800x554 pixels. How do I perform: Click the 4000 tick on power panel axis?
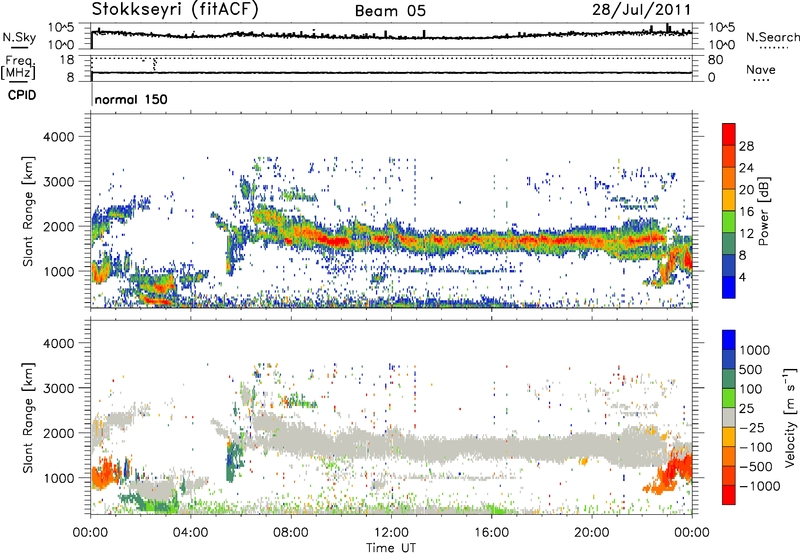[58, 137]
